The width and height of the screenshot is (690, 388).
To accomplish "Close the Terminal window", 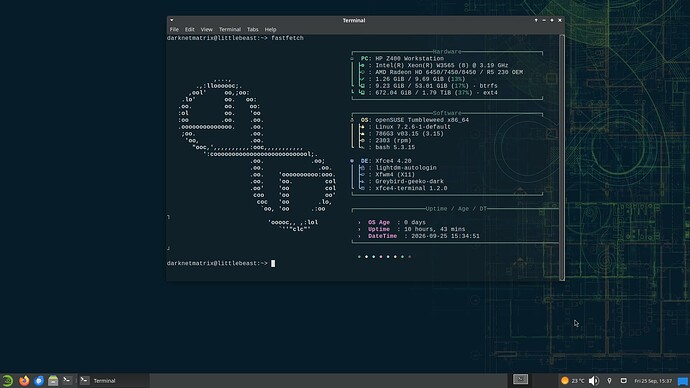I will pos(560,20).
